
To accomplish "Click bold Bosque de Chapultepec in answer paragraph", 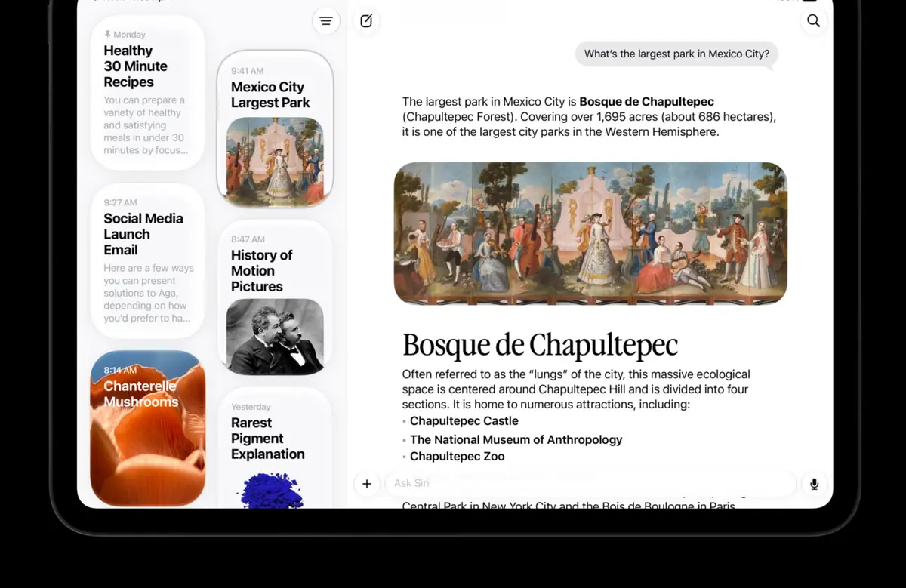I will (646, 102).
